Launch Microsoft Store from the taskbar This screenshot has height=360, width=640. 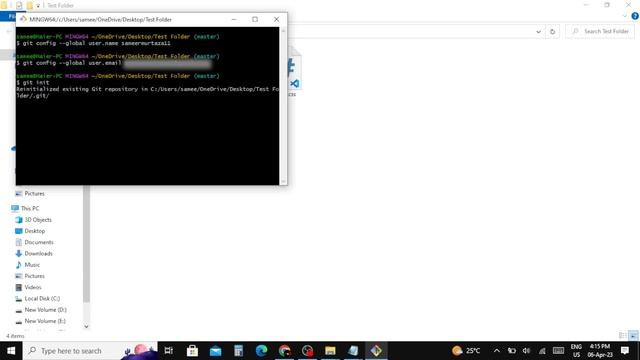(x=192, y=351)
